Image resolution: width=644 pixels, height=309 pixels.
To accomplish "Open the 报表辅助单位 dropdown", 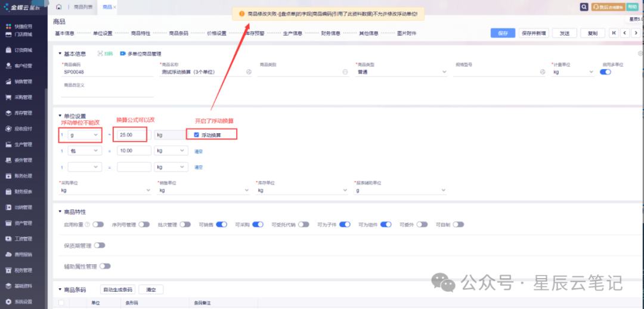I will [400, 190].
